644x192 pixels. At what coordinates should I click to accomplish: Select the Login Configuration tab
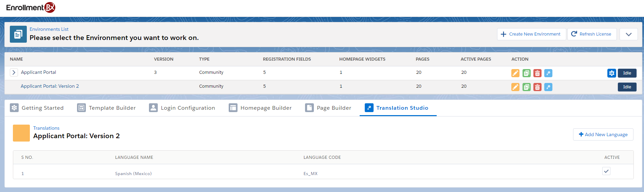(182, 108)
